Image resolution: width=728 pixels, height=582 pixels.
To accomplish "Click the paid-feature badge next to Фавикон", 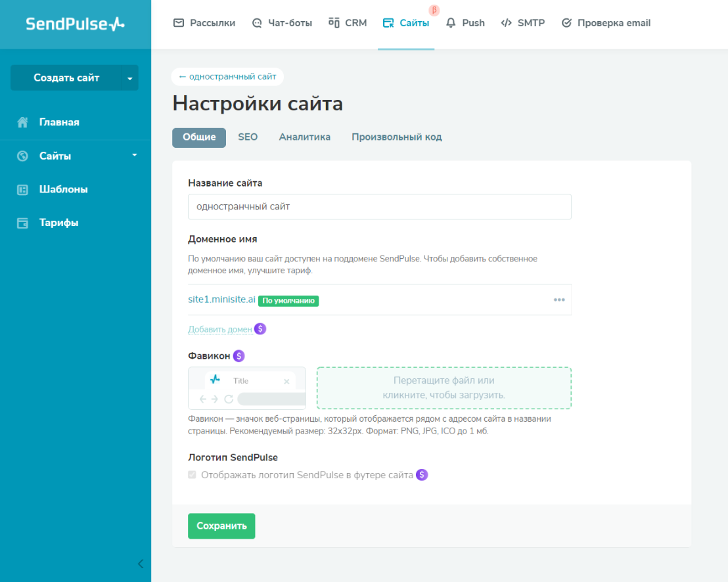I will [239, 356].
